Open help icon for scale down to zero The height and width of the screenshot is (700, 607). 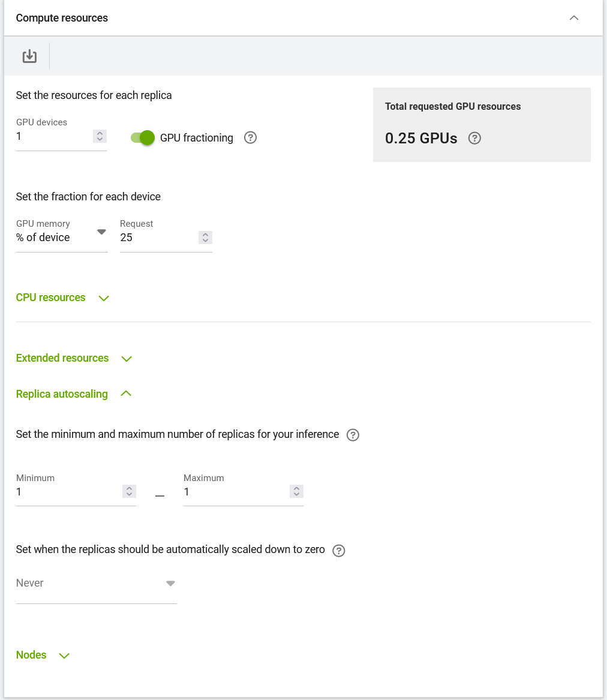[339, 551]
